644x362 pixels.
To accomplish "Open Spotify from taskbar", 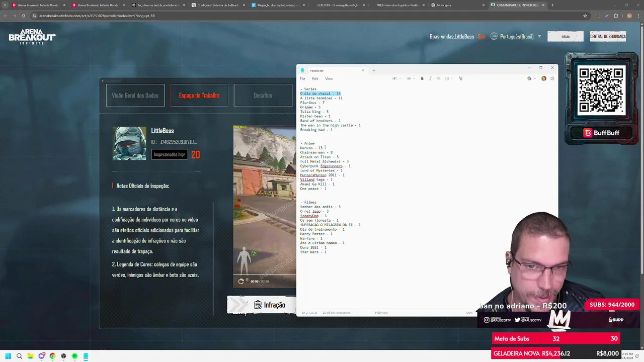I will 74,356.
